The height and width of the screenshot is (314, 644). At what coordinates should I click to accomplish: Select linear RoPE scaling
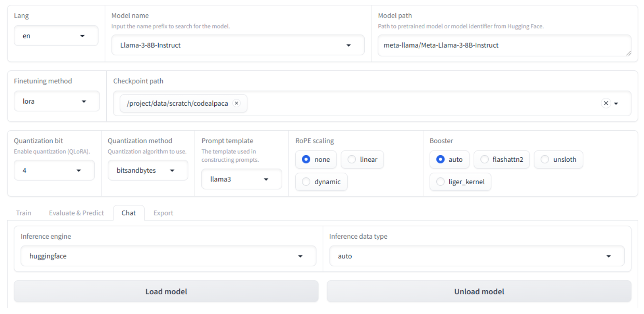pos(352,159)
